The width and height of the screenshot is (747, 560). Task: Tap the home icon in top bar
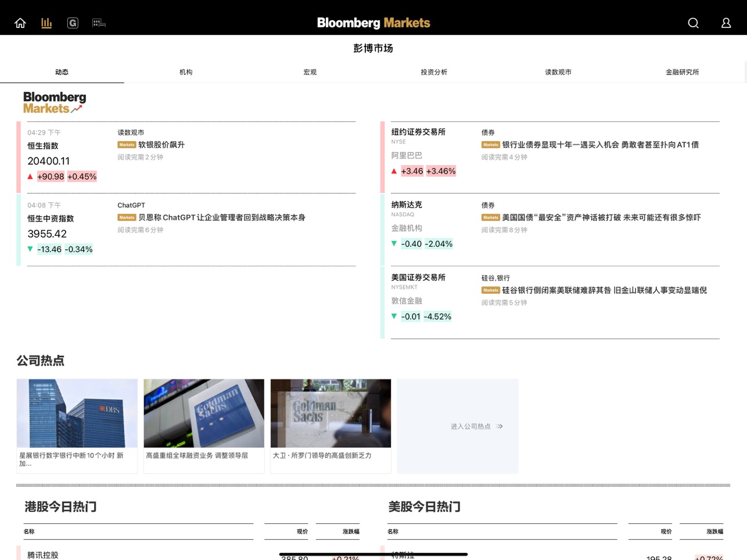(x=20, y=23)
